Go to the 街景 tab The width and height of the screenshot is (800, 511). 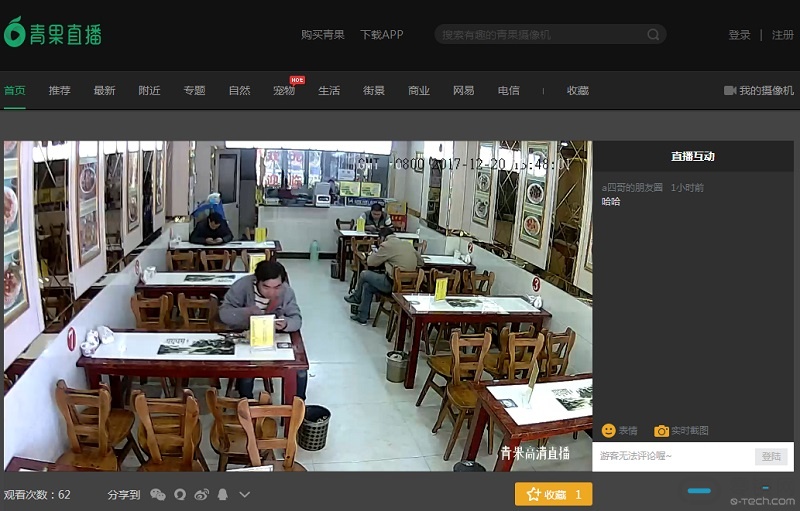[x=374, y=91]
